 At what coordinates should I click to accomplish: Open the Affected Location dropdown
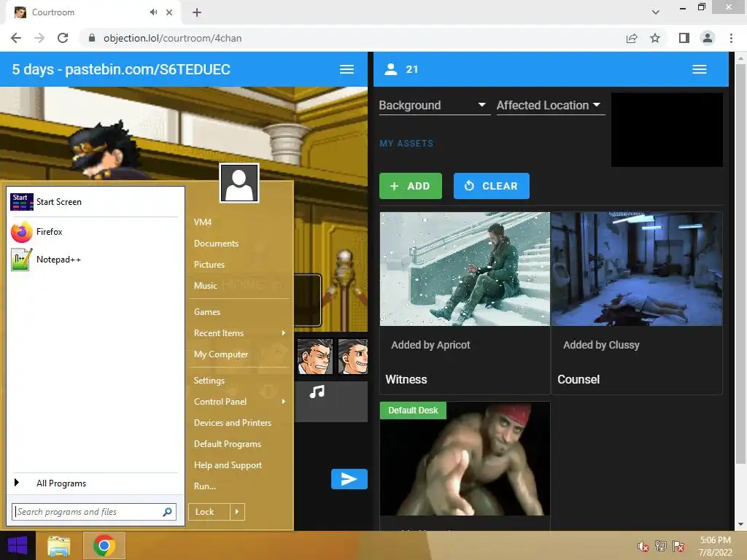point(551,105)
